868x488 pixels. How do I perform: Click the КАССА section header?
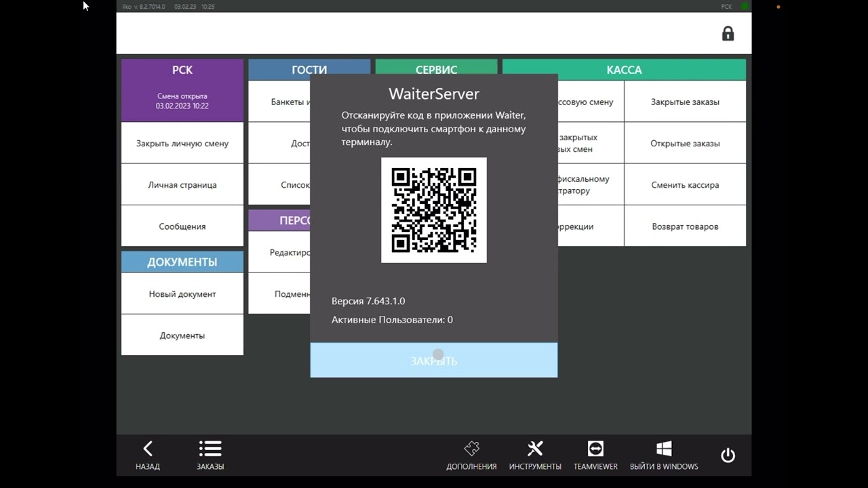(x=624, y=69)
